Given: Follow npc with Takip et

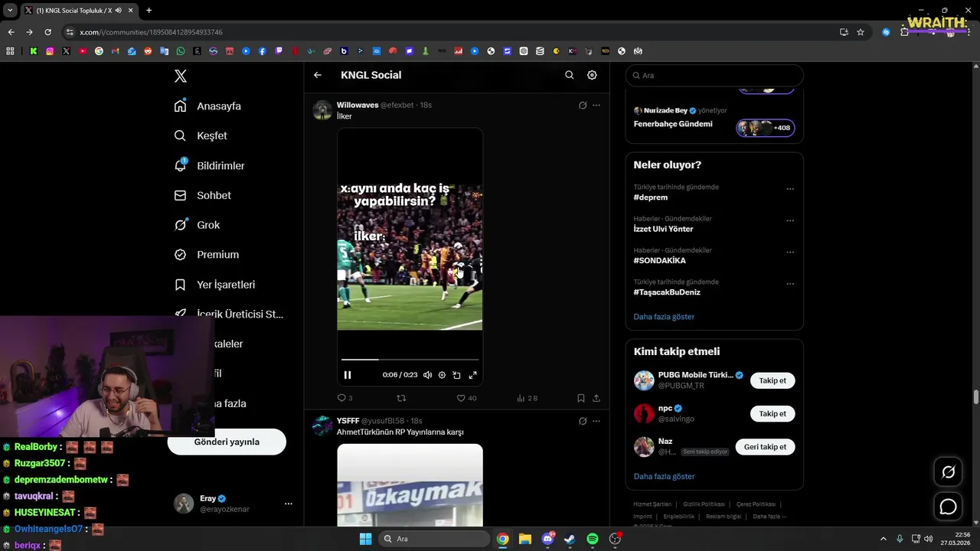Looking at the screenshot, I should [x=773, y=413].
